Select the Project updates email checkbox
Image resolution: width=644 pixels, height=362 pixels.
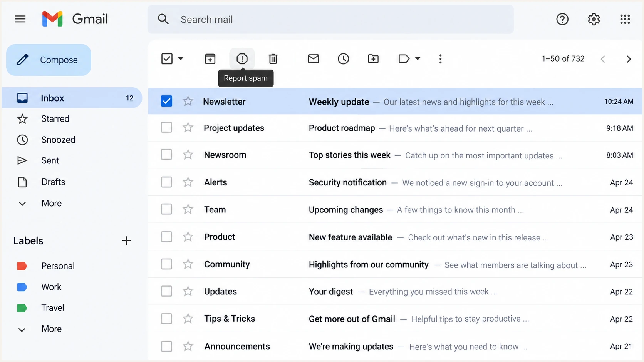(x=166, y=127)
